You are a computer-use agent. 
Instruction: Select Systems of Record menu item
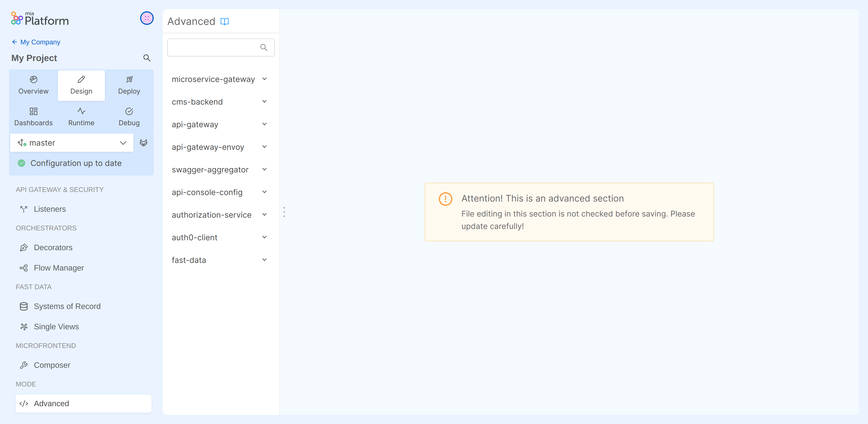[x=67, y=306]
